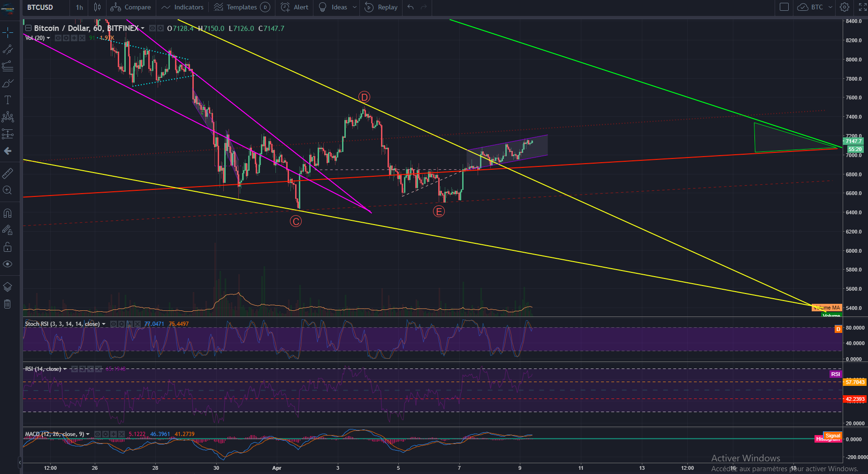Open the Ideas button
The width and height of the screenshot is (868, 474).
tap(333, 7)
